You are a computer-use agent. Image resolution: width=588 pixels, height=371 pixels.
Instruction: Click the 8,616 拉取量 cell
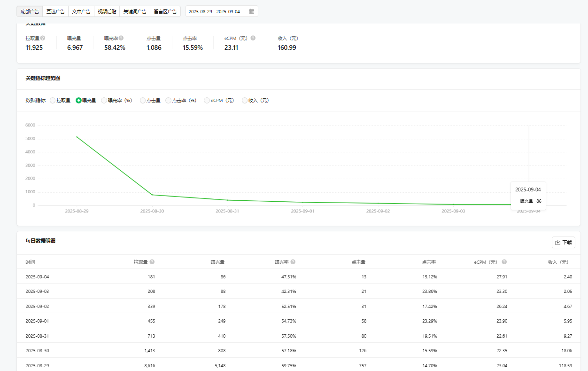tap(149, 365)
